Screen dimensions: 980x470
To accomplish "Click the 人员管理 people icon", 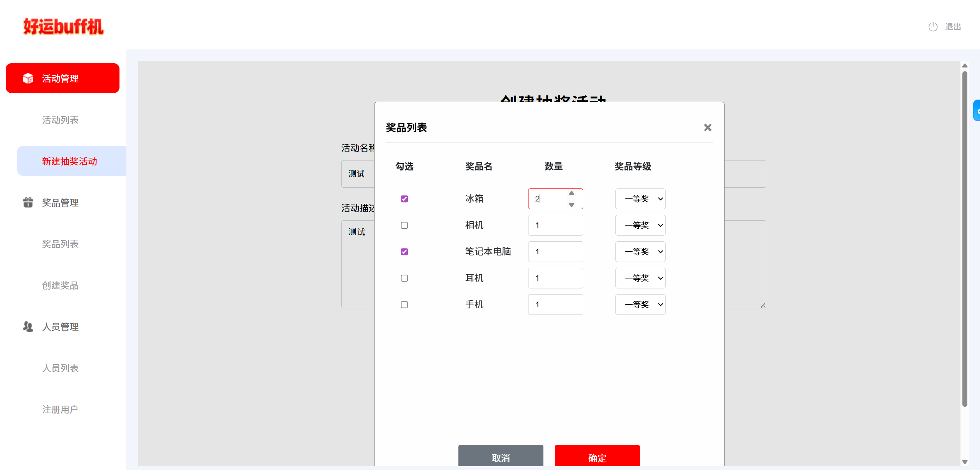I will point(28,326).
